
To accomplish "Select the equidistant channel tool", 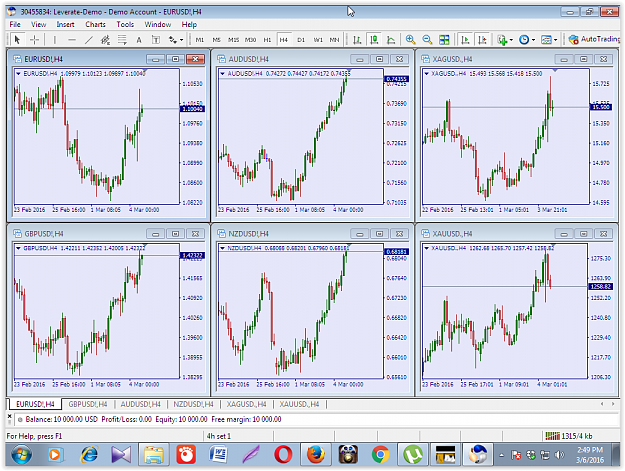I will click(x=105, y=39).
